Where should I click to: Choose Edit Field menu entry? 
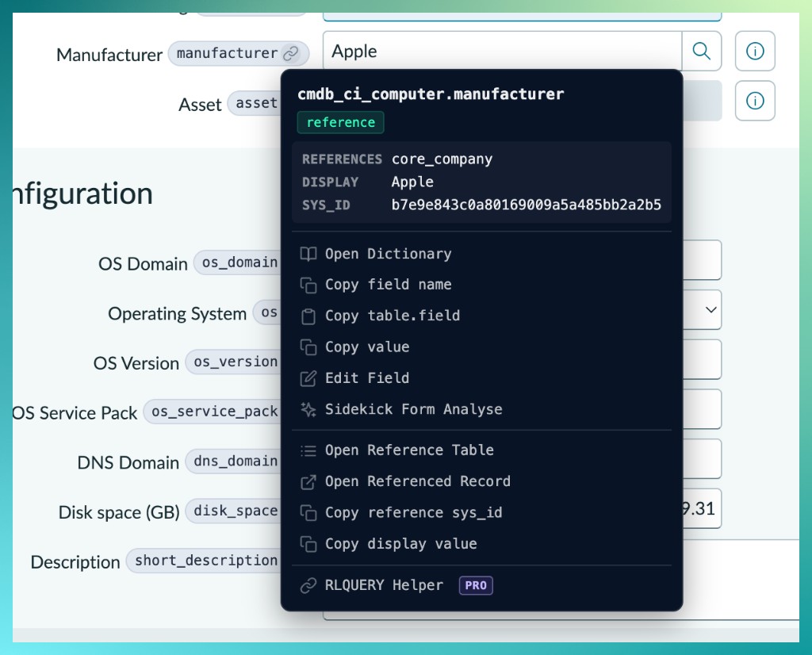pyautogui.click(x=481, y=378)
